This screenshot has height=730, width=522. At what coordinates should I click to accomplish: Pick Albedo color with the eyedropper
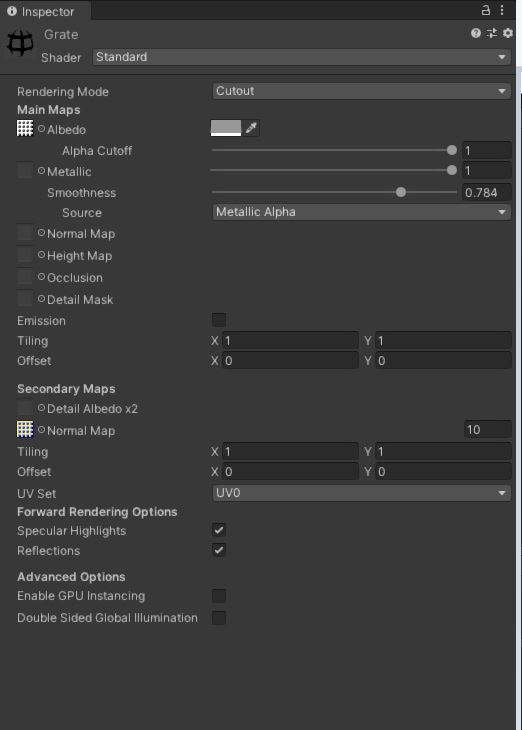251,128
